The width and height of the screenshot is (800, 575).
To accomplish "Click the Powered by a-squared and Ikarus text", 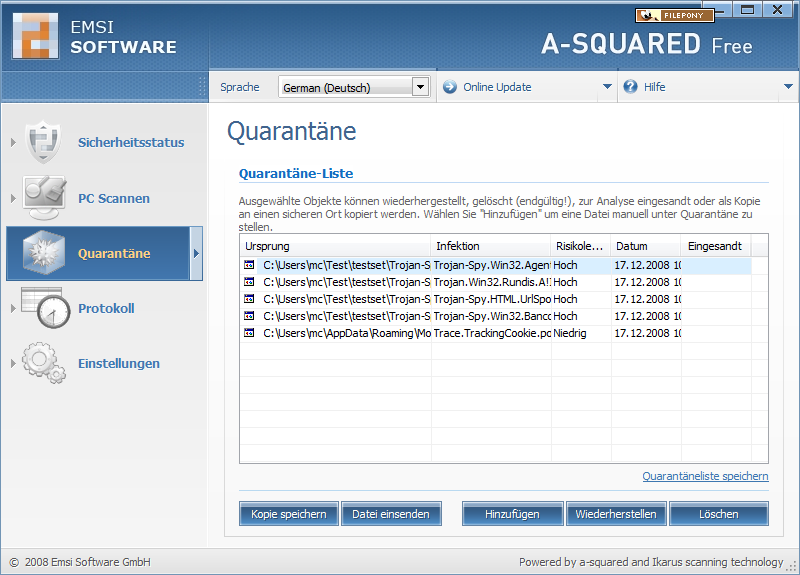I will pos(651,562).
